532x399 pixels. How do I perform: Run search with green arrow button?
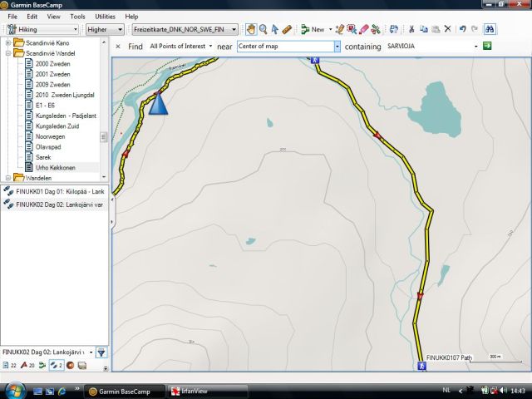pyautogui.click(x=487, y=46)
